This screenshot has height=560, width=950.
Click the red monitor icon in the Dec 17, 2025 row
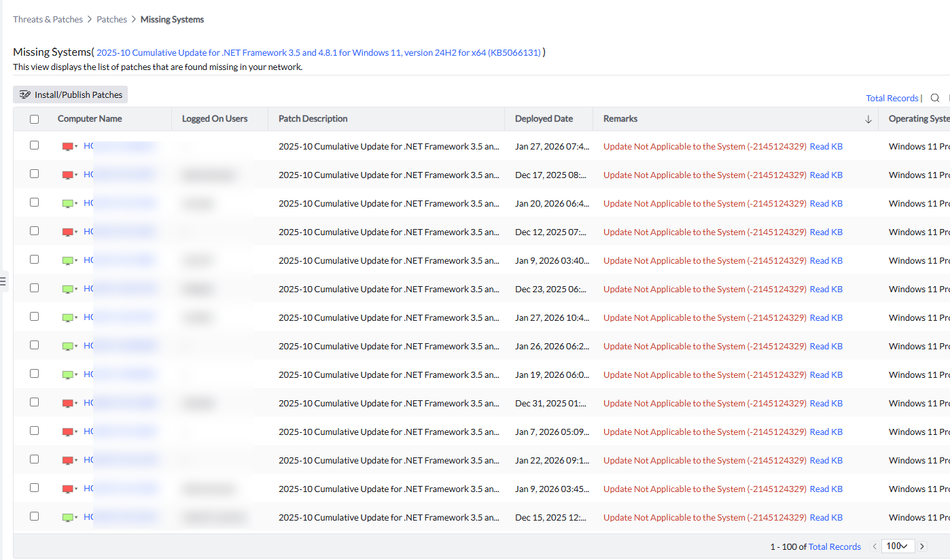click(x=67, y=175)
